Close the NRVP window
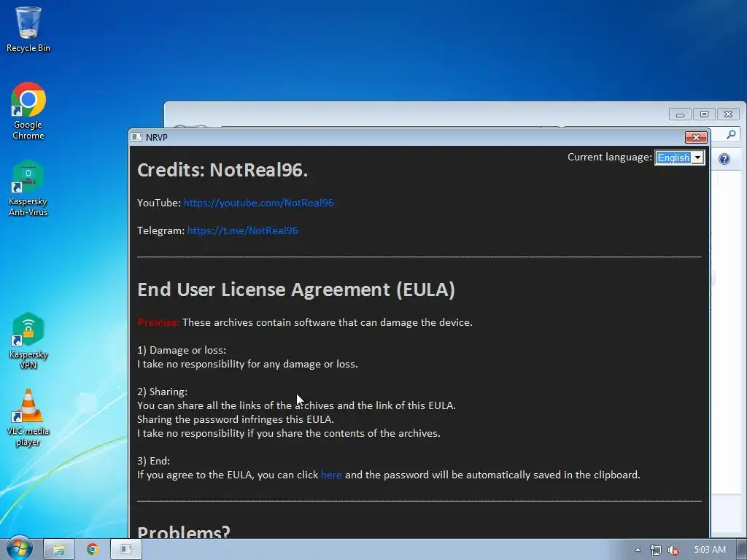747x560 pixels. [x=695, y=137]
